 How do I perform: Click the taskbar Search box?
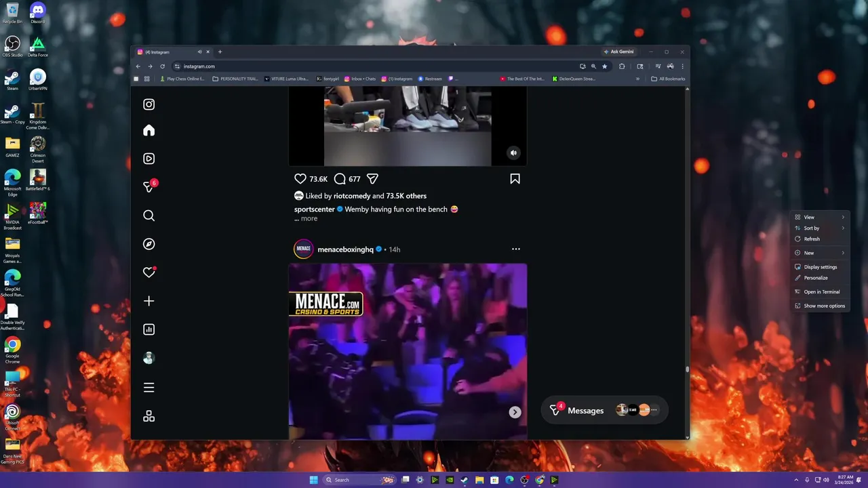pyautogui.click(x=359, y=480)
